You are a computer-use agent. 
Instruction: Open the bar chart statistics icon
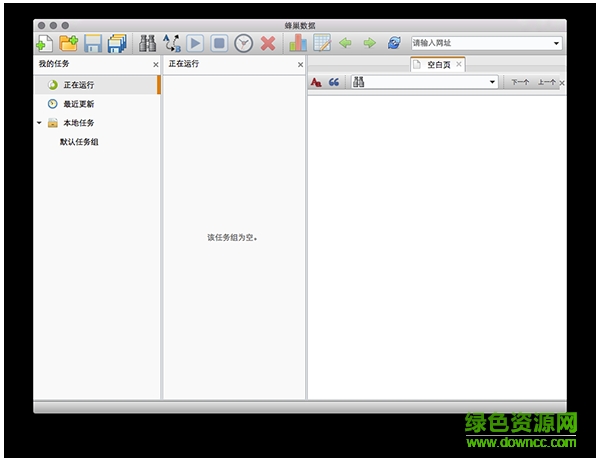(x=298, y=43)
